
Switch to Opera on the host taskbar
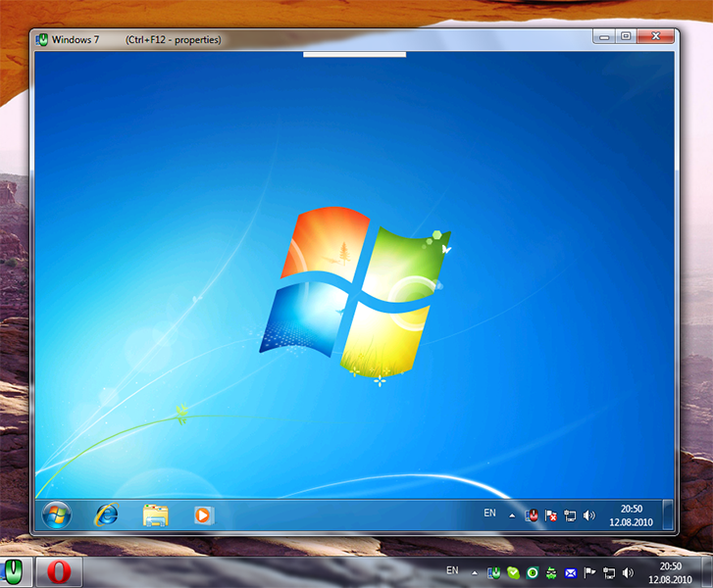[x=58, y=571]
